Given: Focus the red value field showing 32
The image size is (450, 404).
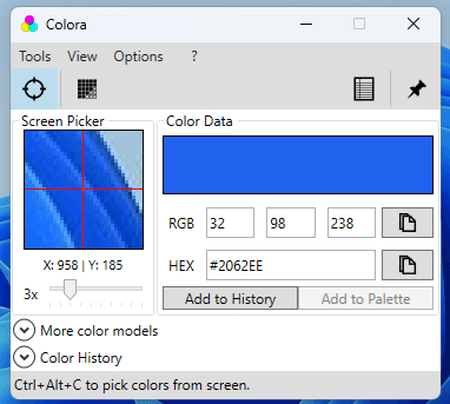Looking at the screenshot, I should coord(230,223).
